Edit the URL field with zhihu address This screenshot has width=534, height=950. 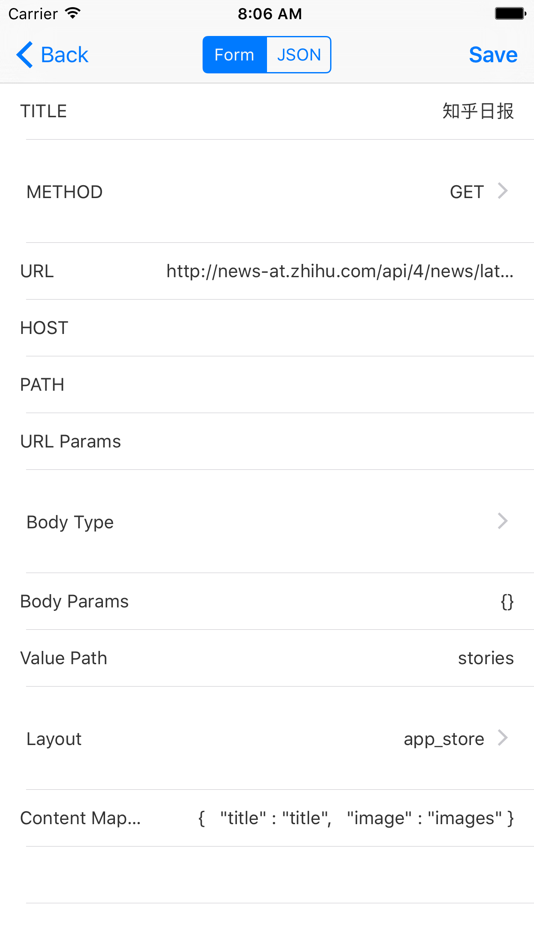point(340,271)
